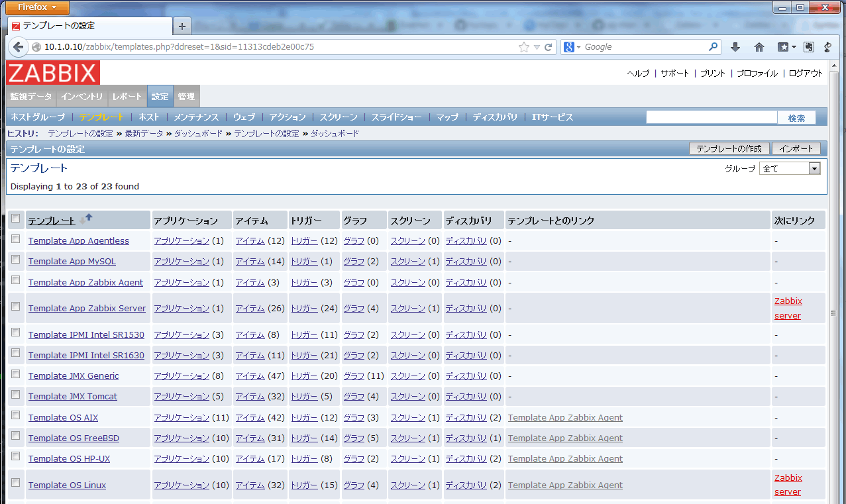The width and height of the screenshot is (846, 504).
Task: Open a new tab with the plus button
Action: pos(182,26)
